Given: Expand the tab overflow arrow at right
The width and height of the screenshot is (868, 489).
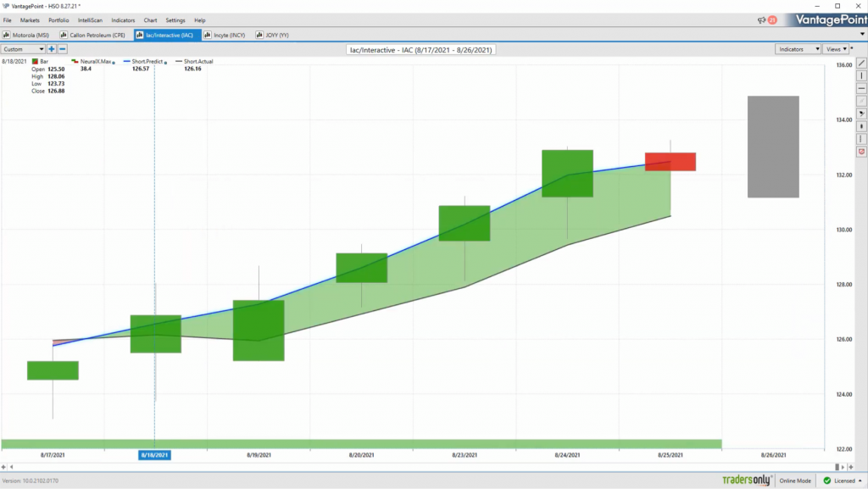Looking at the screenshot, I should coord(862,34).
